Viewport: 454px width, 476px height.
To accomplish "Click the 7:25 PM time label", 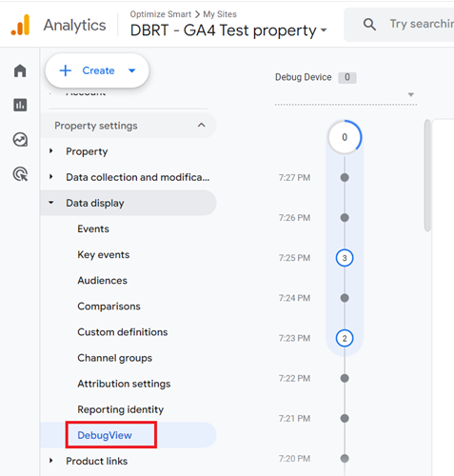I will click(x=294, y=258).
